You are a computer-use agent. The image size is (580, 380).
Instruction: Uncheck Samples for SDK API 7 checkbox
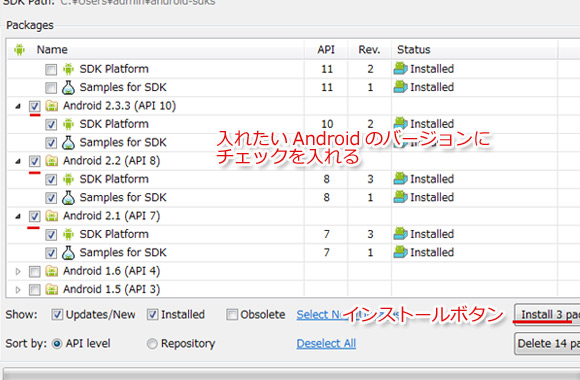[51, 253]
